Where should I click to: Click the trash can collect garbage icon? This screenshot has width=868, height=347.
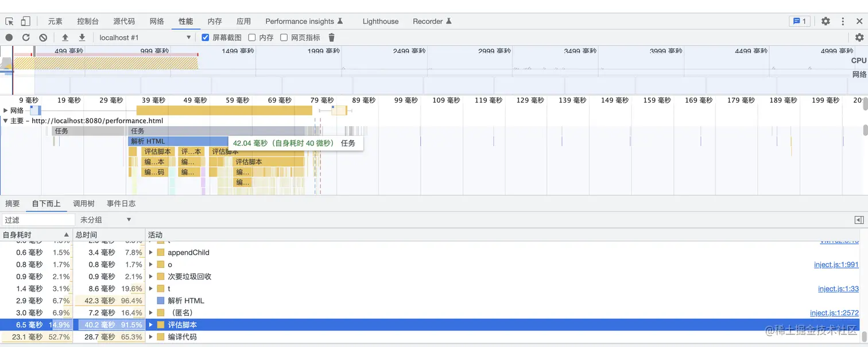(x=331, y=37)
